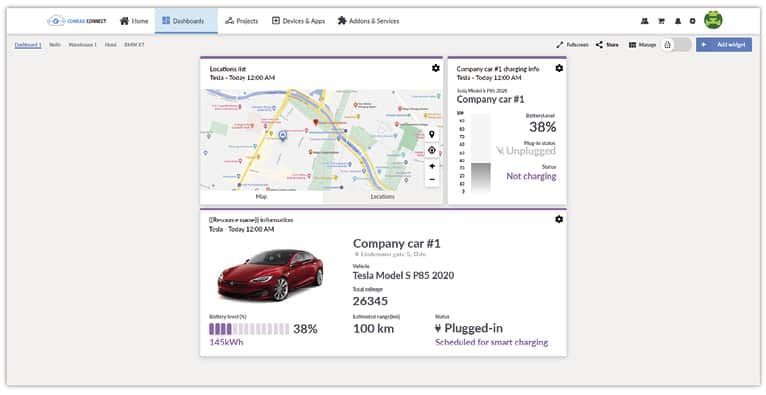Click the map locate-me target button

[432, 150]
